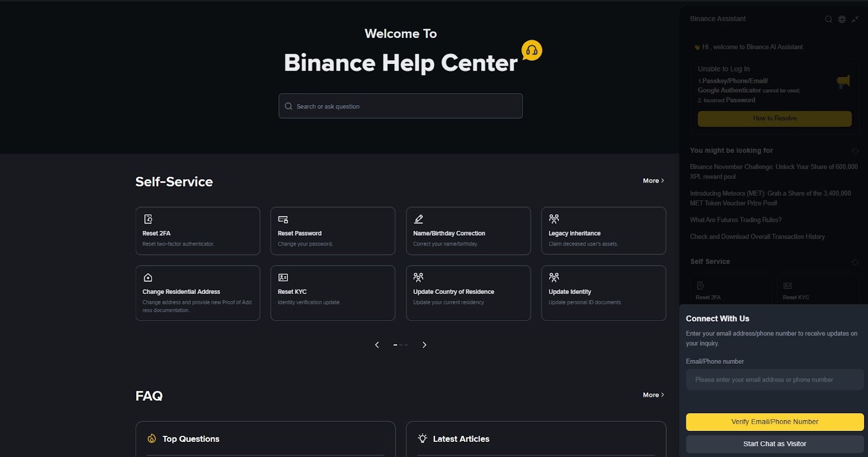The image size is (868, 457).
Task: Click the yellow headset support icon
Action: [x=532, y=50]
